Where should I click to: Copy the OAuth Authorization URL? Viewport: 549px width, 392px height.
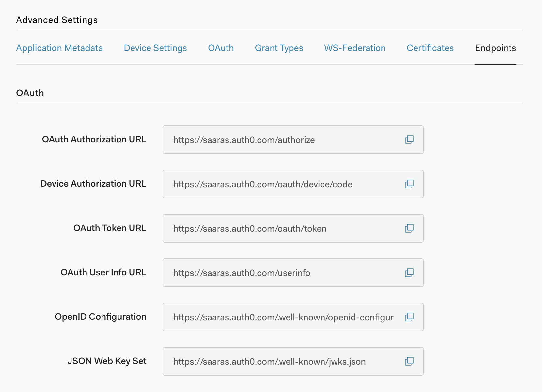click(x=409, y=140)
